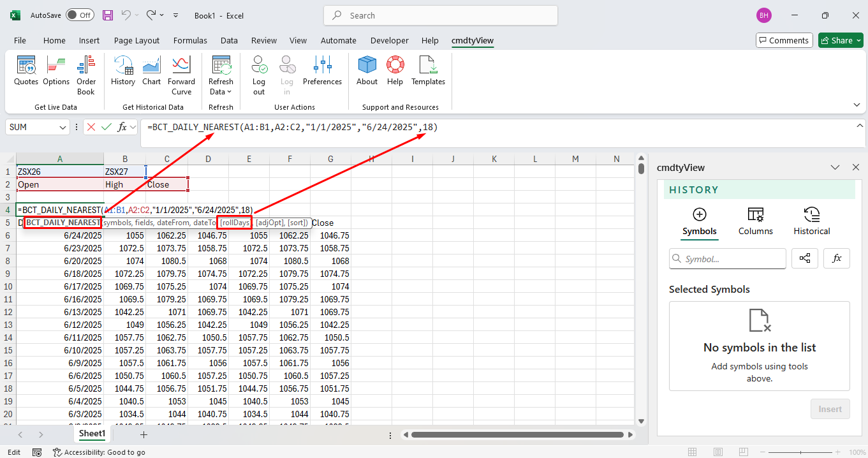Collapse the formula bar with the chevron
868x458 pixels.
(860, 126)
